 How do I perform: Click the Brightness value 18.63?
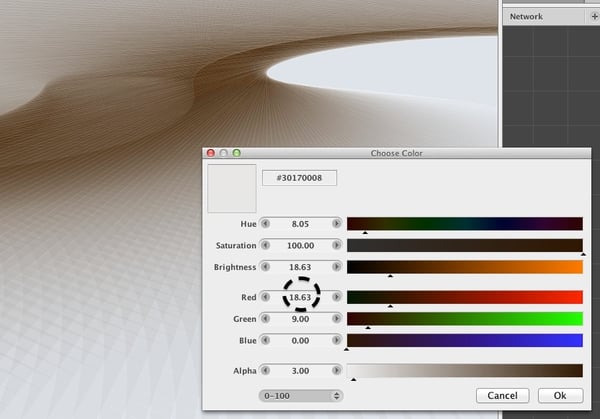300,267
